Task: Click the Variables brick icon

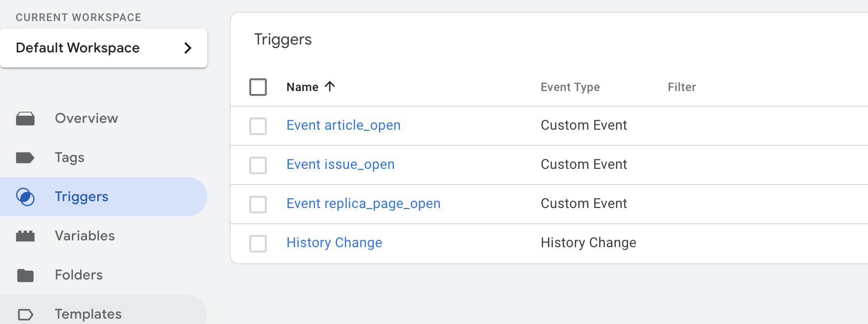Action: coord(25,236)
